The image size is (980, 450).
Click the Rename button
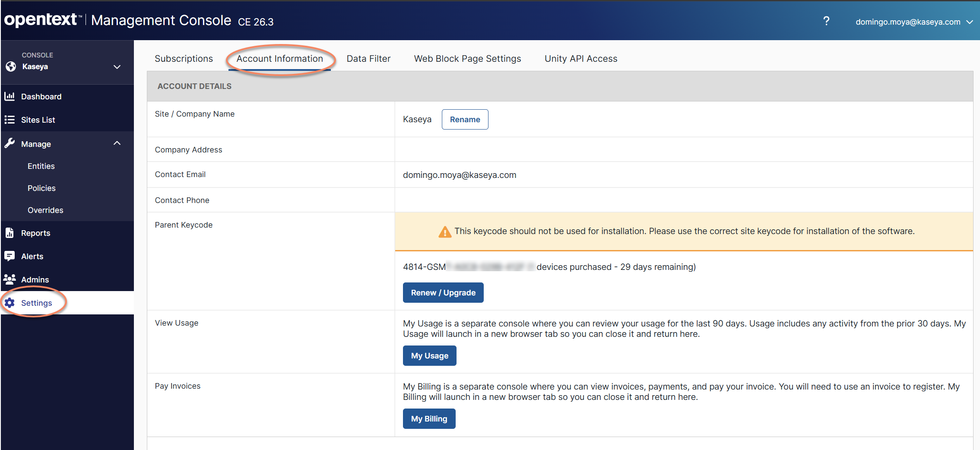[x=465, y=119]
